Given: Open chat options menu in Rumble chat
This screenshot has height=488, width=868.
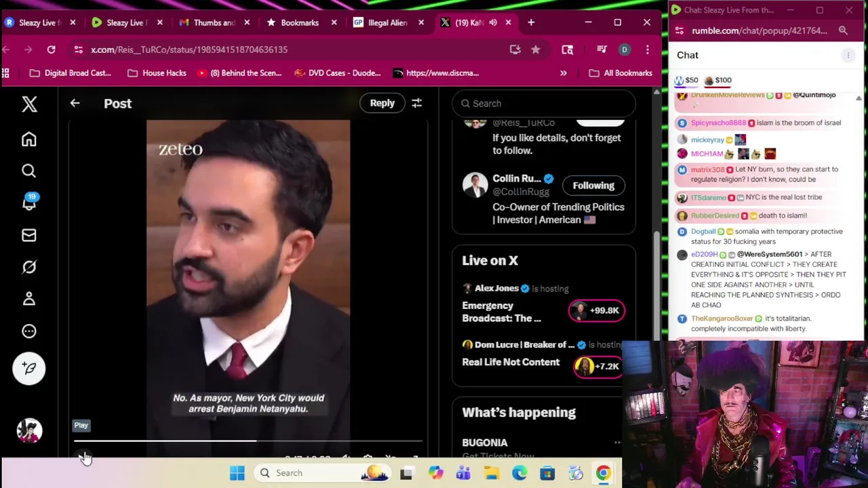Looking at the screenshot, I should [x=848, y=55].
